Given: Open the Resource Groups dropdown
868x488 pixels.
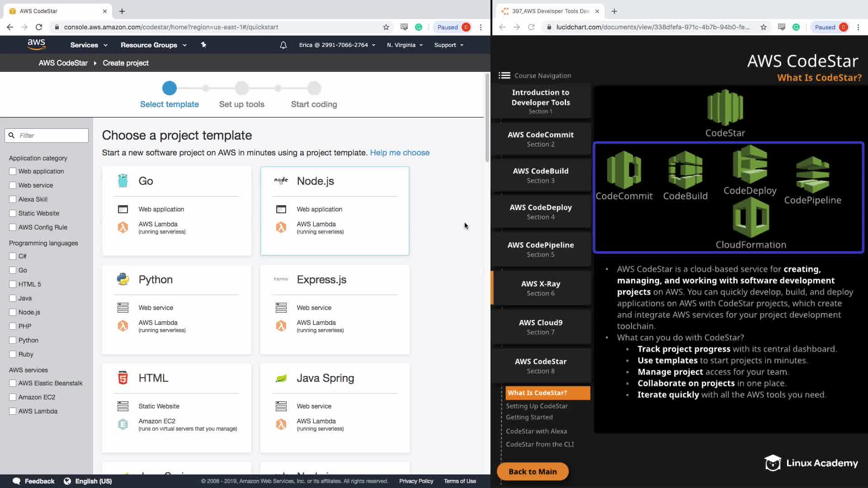Looking at the screenshot, I should pyautogui.click(x=153, y=45).
